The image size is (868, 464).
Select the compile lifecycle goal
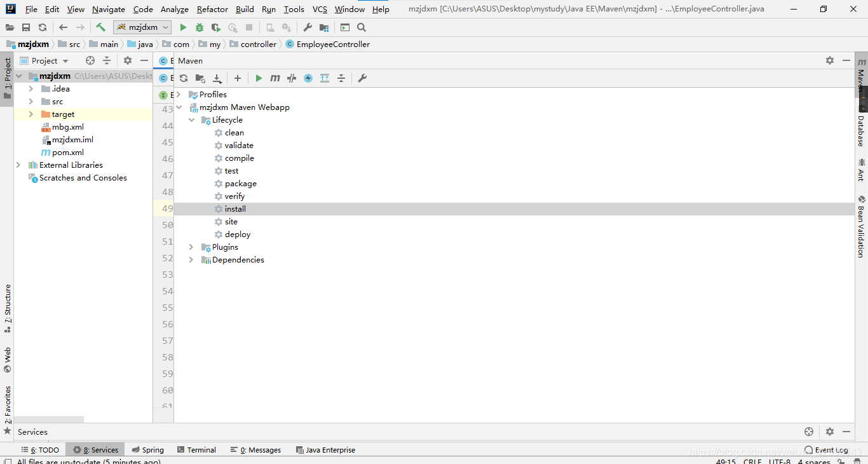239,158
